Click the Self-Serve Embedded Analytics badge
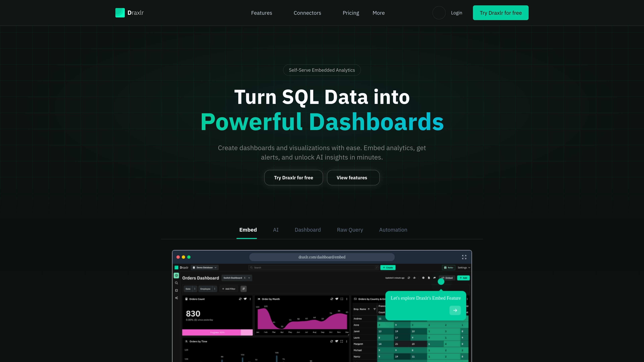Screen dimensions: 644x362 coord(322,70)
